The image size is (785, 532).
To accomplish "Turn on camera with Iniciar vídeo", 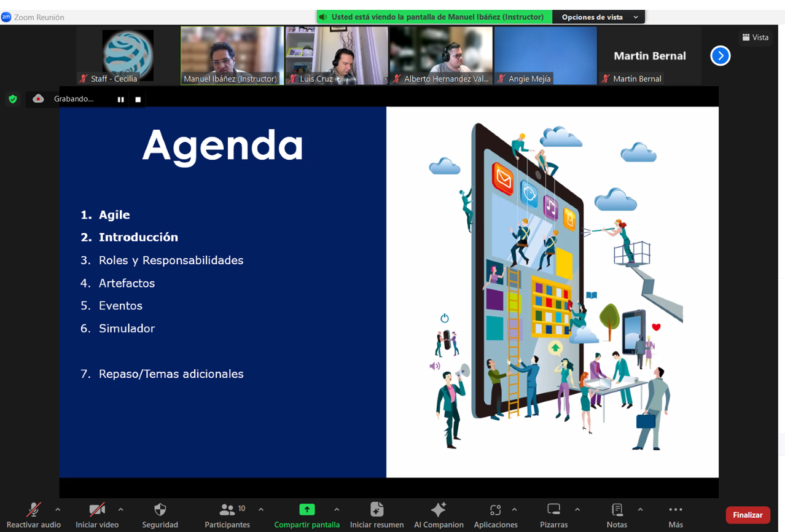I will point(96,510).
